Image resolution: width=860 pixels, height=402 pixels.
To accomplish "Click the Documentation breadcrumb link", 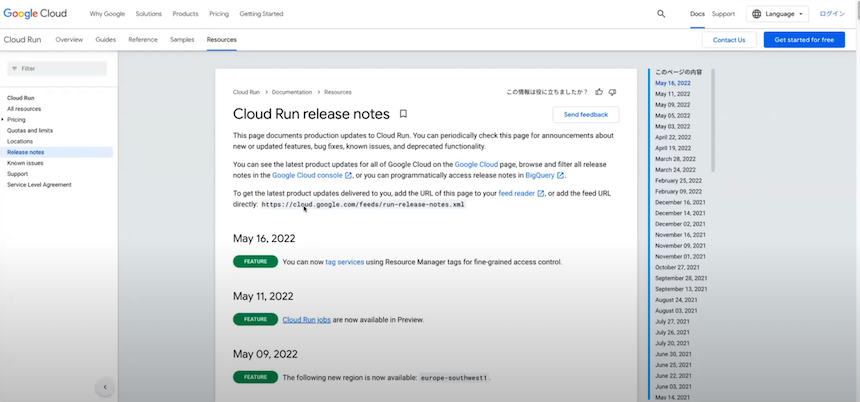I will (292, 92).
